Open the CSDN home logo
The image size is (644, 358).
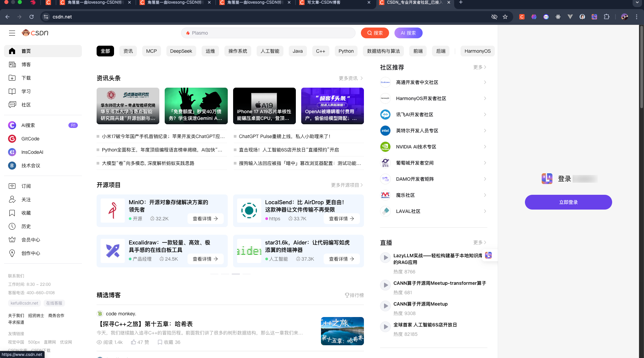point(35,33)
